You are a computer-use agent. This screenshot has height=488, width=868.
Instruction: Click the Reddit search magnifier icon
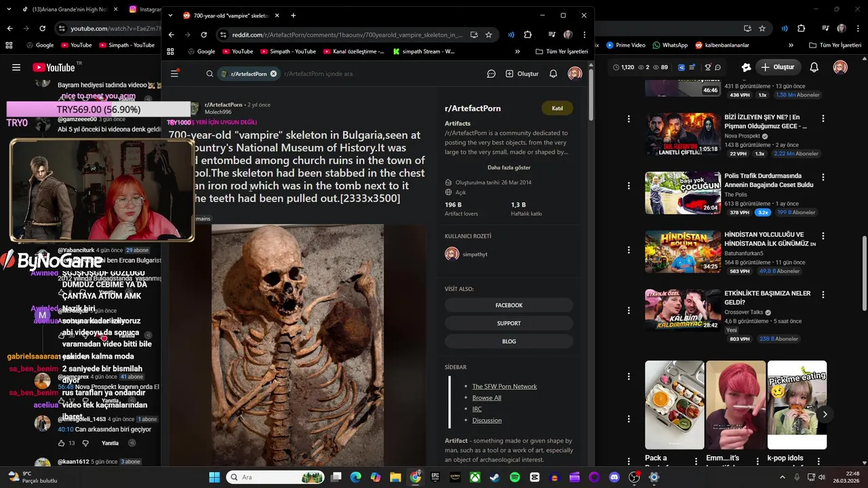click(210, 74)
